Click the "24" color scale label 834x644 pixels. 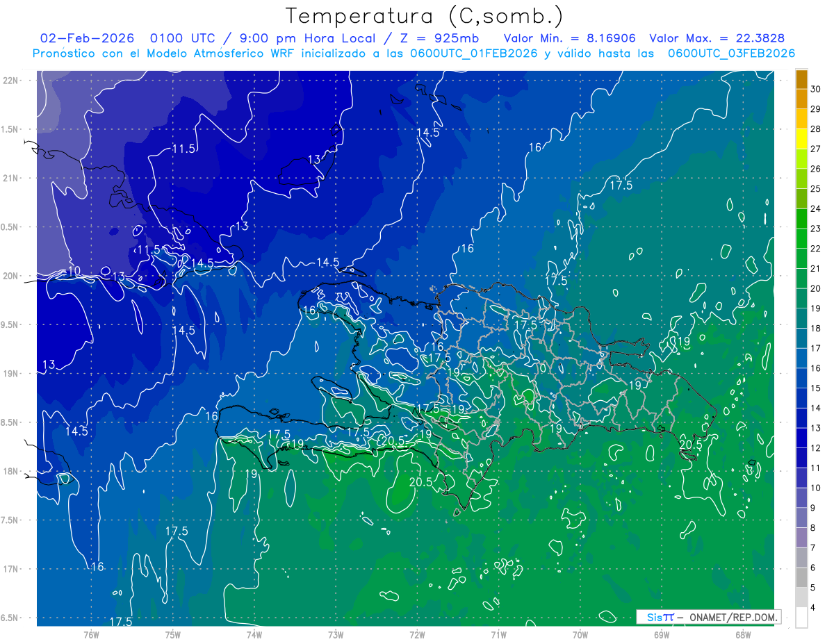pyautogui.click(x=816, y=208)
